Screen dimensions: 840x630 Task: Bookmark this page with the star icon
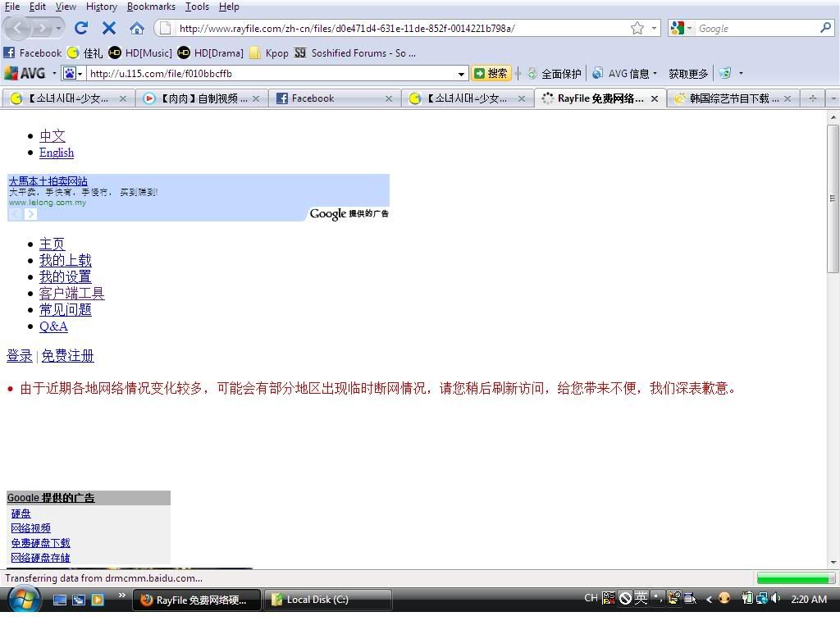pos(637,28)
